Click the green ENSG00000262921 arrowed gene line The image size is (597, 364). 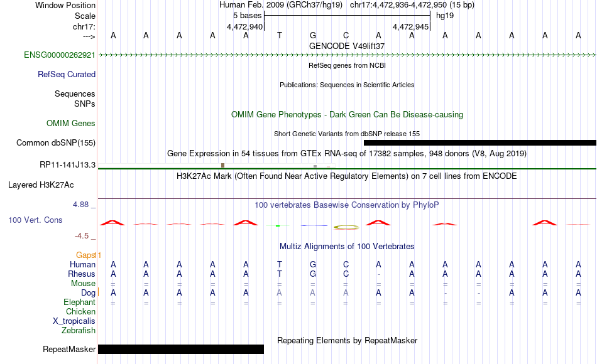(347, 55)
